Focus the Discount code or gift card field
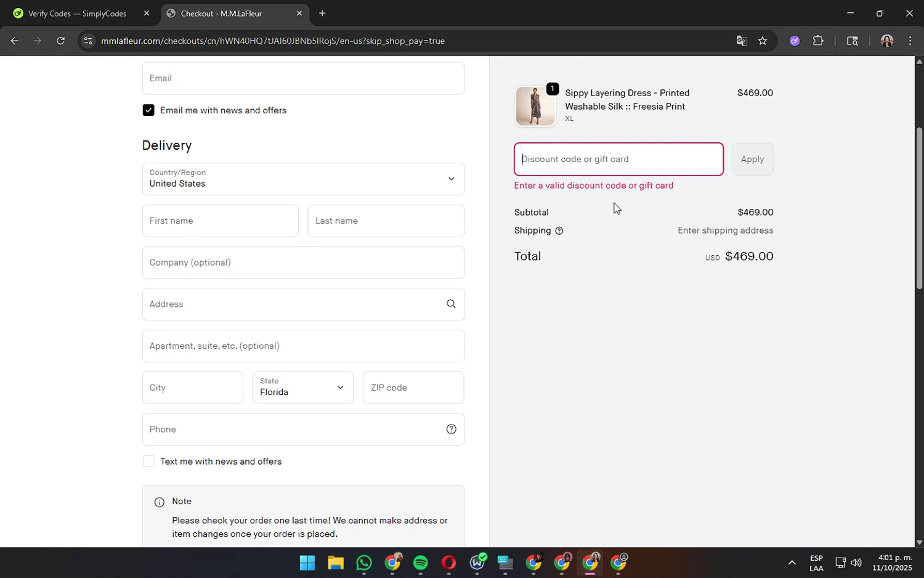Image resolution: width=924 pixels, height=578 pixels. point(619,159)
